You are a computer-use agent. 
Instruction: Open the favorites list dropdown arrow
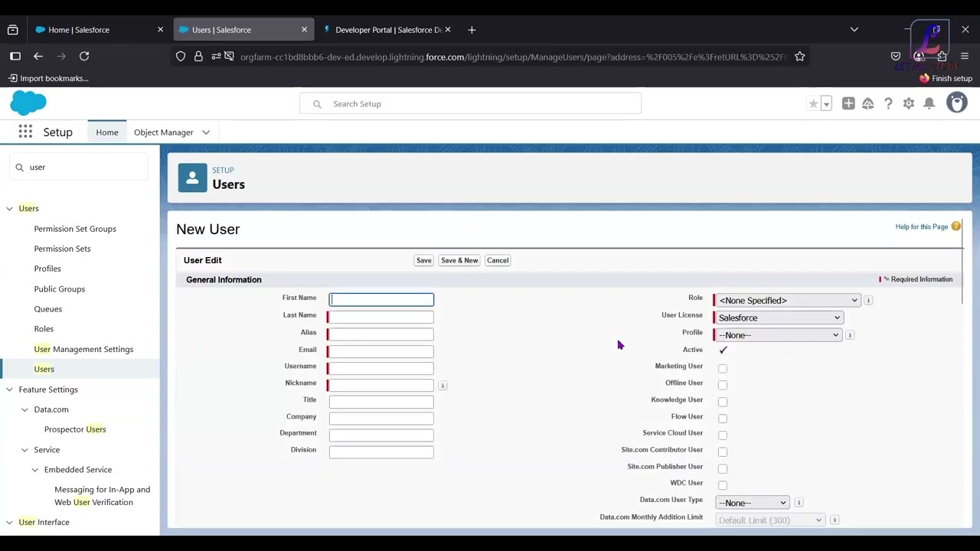coord(826,104)
